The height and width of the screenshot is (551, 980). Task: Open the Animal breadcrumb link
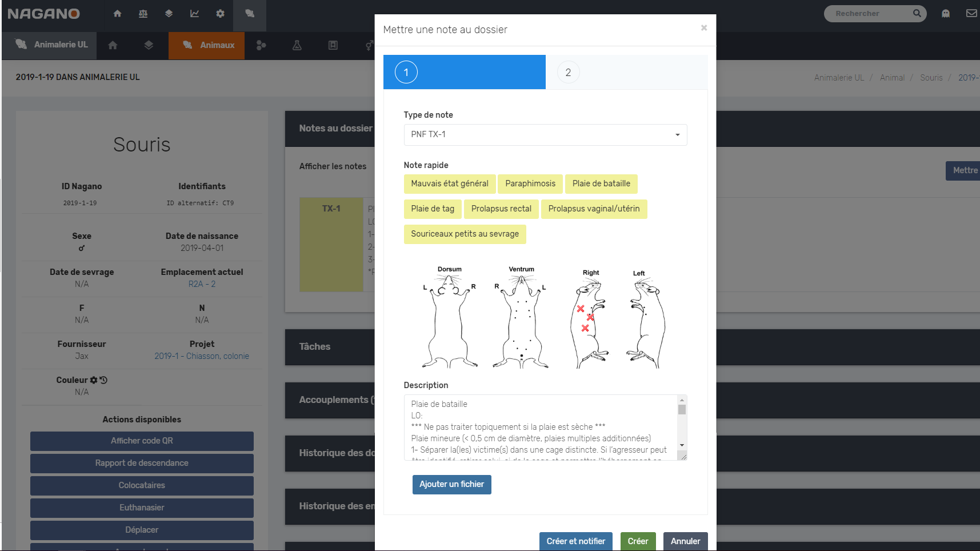point(892,78)
